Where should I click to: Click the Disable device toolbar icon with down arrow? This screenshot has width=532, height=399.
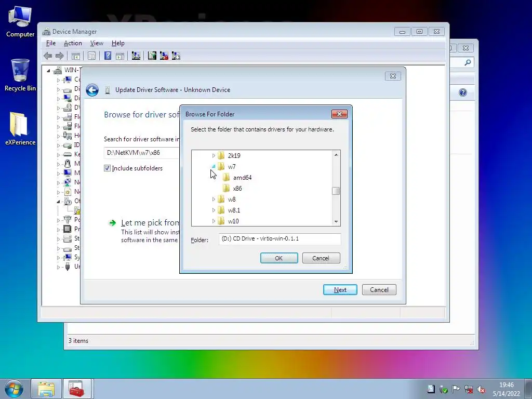176,56
